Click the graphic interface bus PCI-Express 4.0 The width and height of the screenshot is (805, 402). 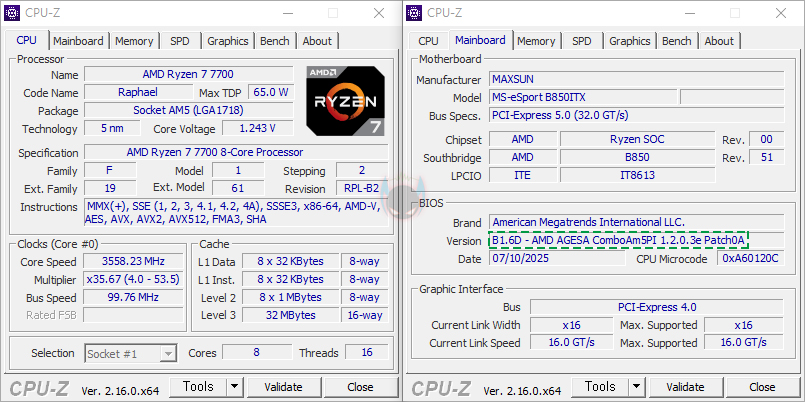tap(657, 307)
